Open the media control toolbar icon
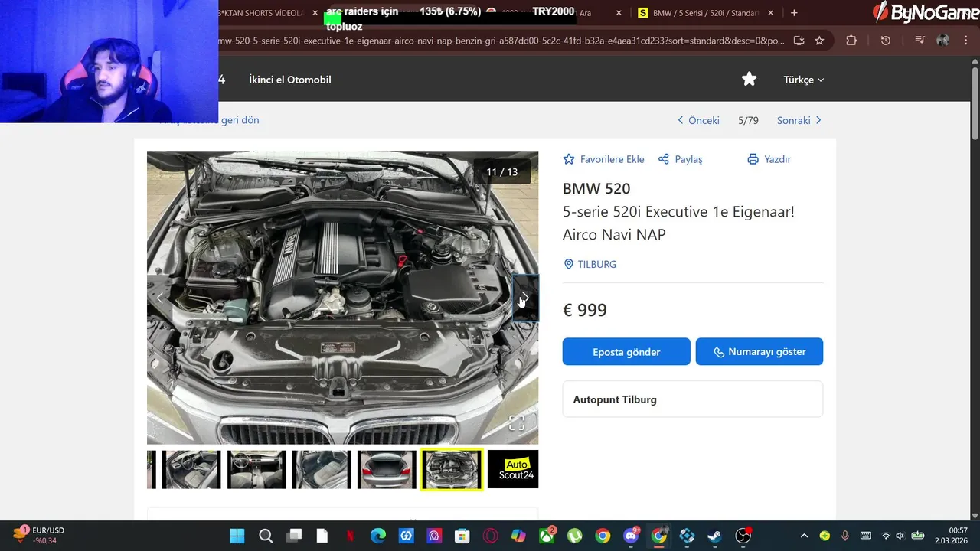This screenshot has width=980, height=551. (920, 41)
